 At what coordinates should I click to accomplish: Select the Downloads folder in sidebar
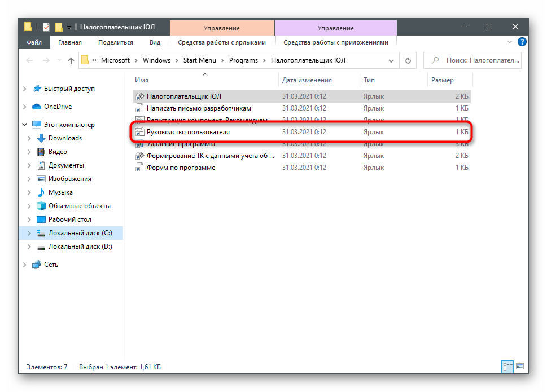[65, 138]
